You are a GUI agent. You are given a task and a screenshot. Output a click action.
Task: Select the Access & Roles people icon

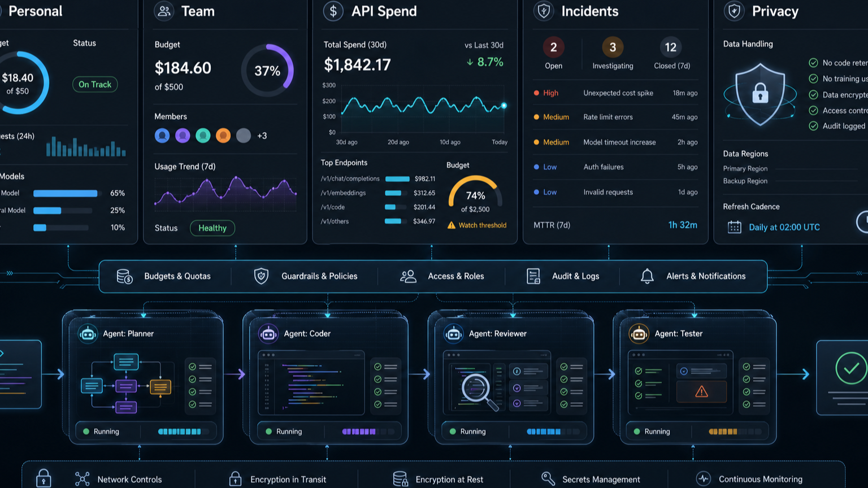click(x=408, y=276)
